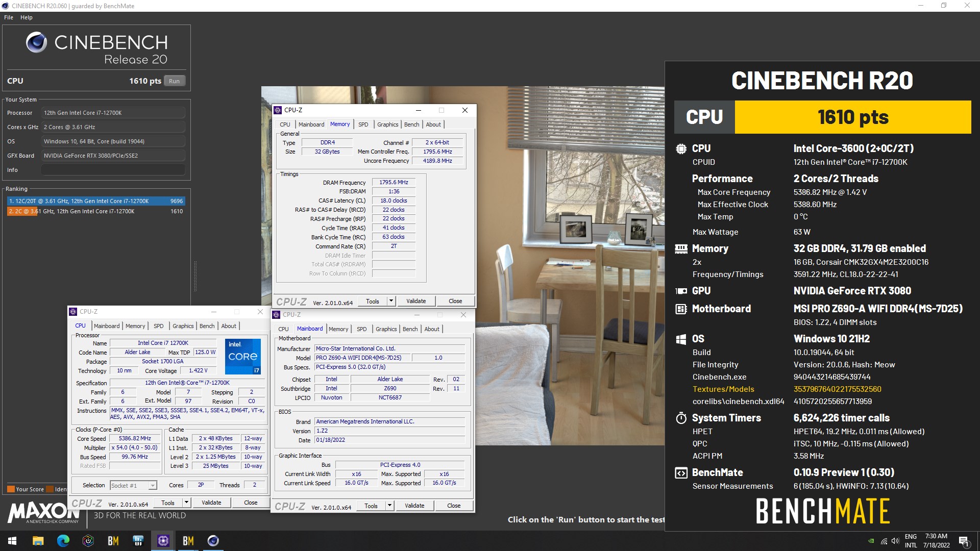This screenshot has width=980, height=551.
Task: Click the Motherboard icon in BenchMate panel
Action: 681,309
